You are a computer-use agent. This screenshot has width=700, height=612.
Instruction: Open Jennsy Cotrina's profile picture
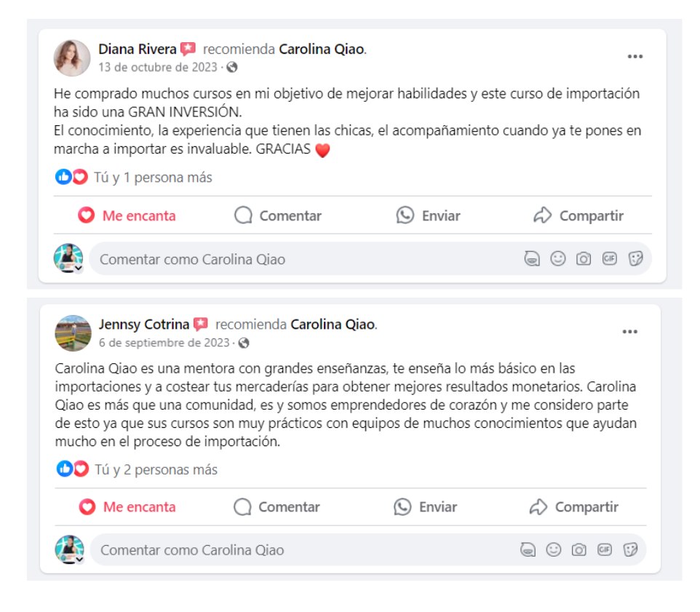pos(73,333)
